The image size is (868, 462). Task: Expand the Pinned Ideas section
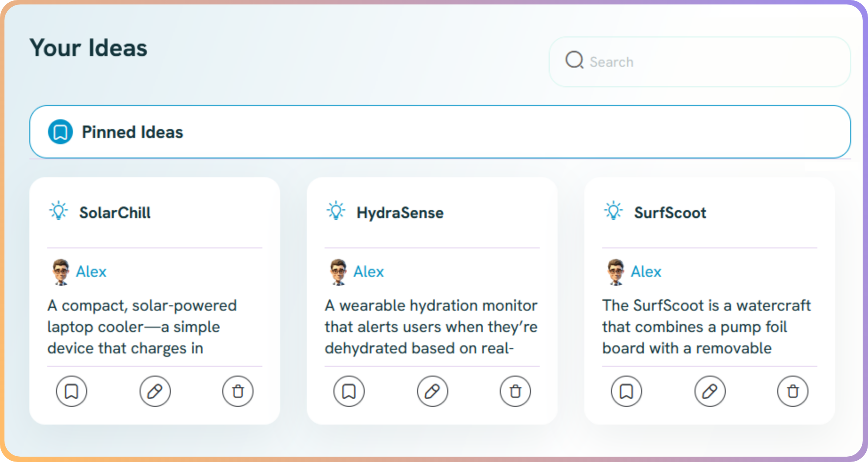(440, 132)
